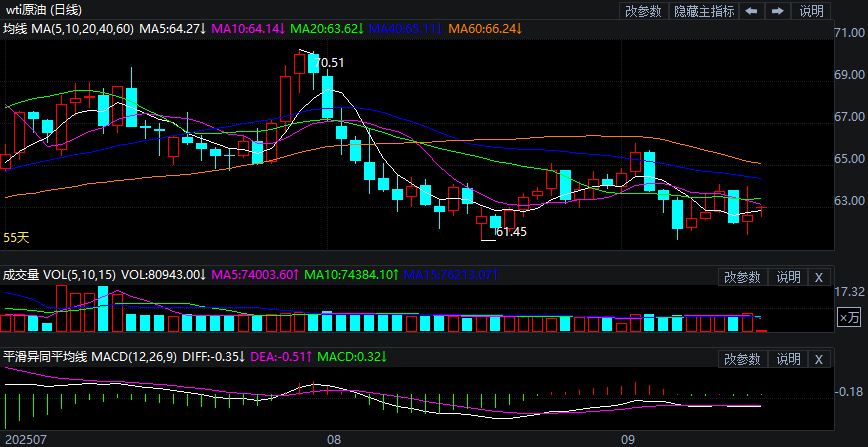Click the MA20:63.62 value
This screenshot has height=447, width=868.
(x=327, y=29)
